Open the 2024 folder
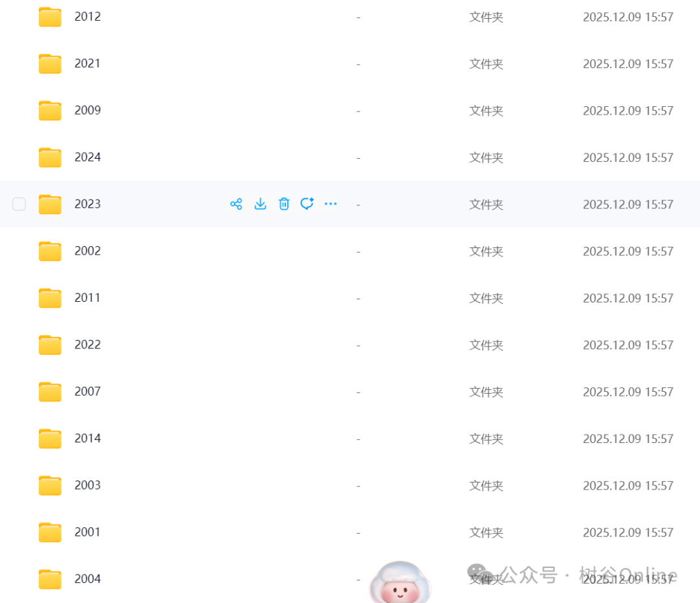The image size is (700, 603). (87, 157)
